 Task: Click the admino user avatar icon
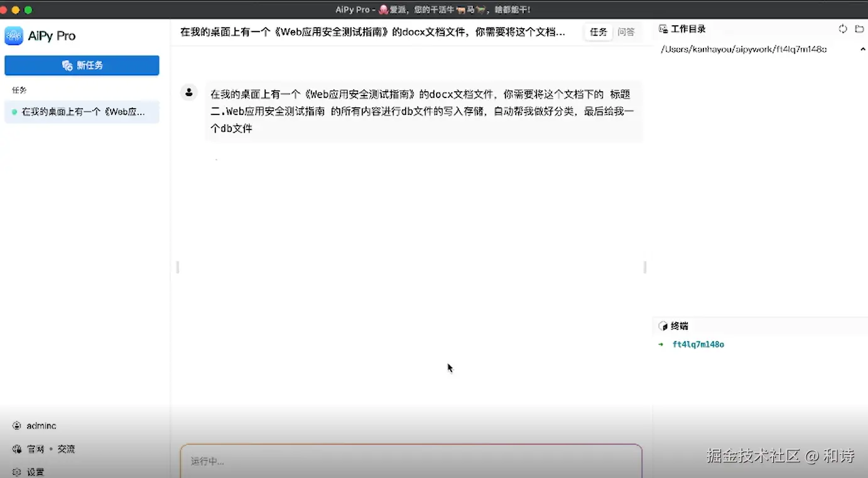(17, 426)
